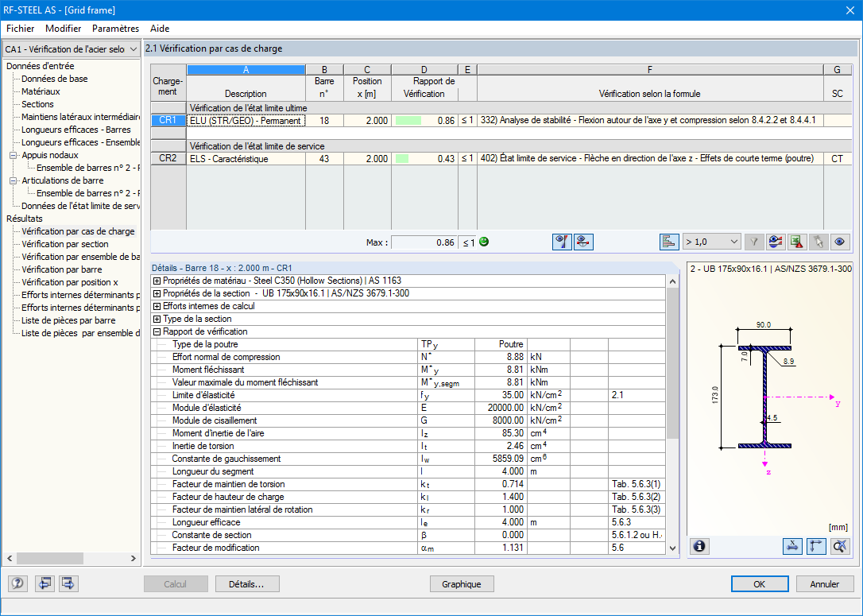Confirm with the OK button
Image resolution: width=863 pixels, height=616 pixels.
(760, 584)
